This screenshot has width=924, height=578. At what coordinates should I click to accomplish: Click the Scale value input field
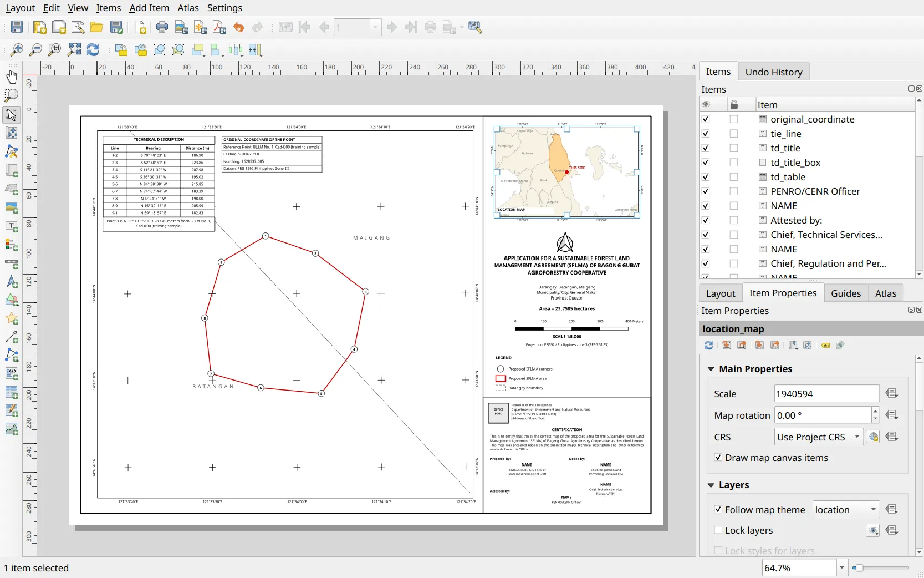[x=826, y=394]
